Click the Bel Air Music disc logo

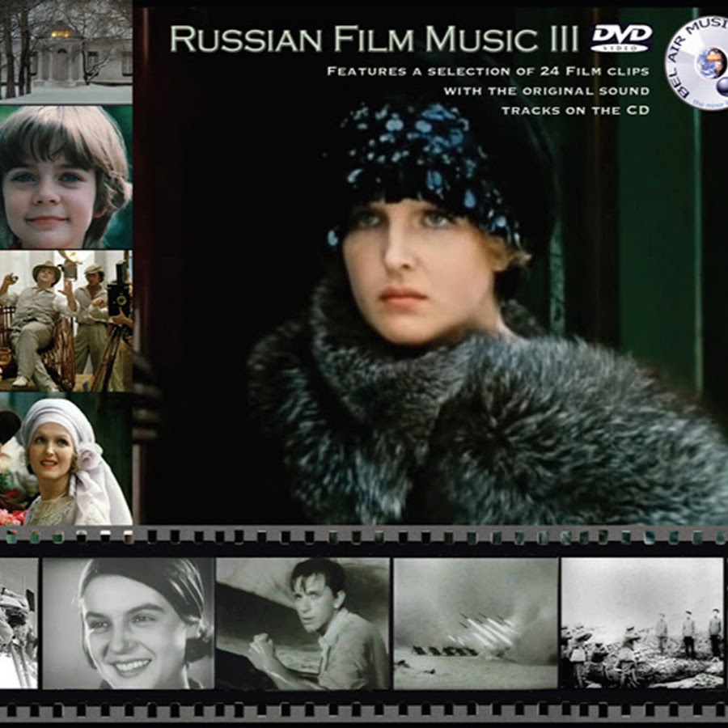[x=697, y=65]
